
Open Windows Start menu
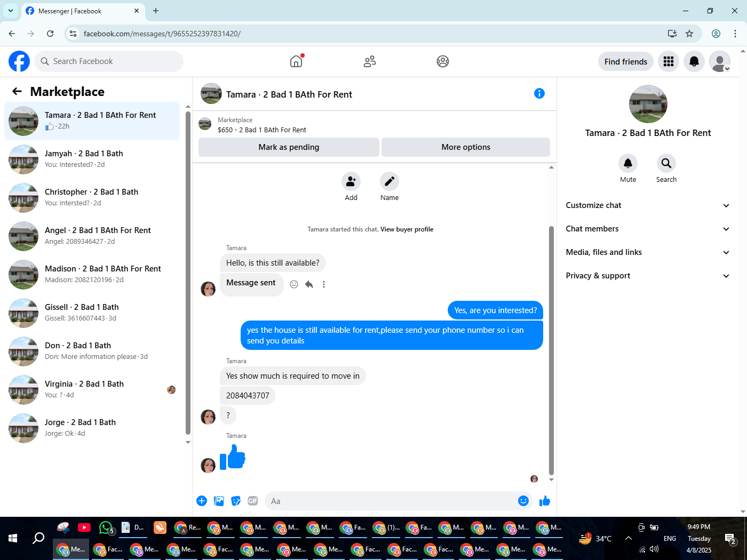[13, 539]
